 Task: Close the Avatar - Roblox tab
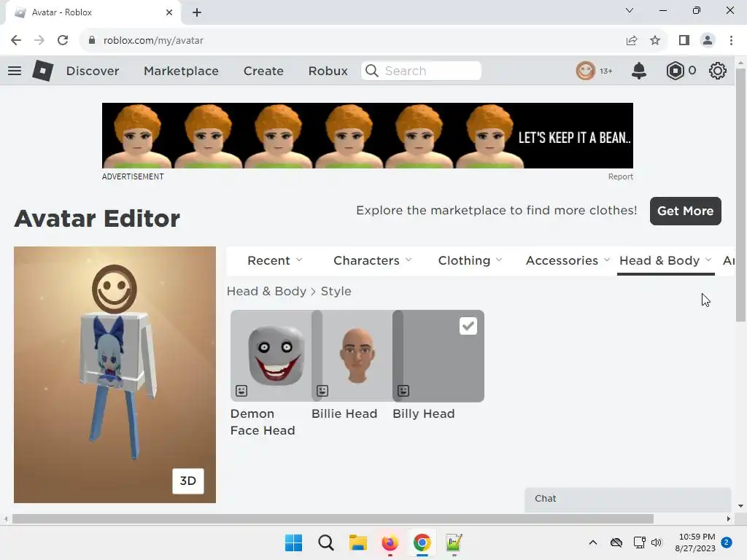[x=169, y=12]
